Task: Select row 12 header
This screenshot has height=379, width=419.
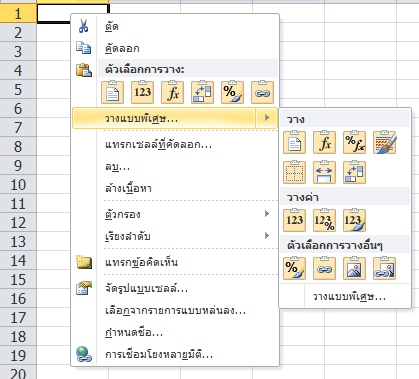Action: click(x=18, y=222)
